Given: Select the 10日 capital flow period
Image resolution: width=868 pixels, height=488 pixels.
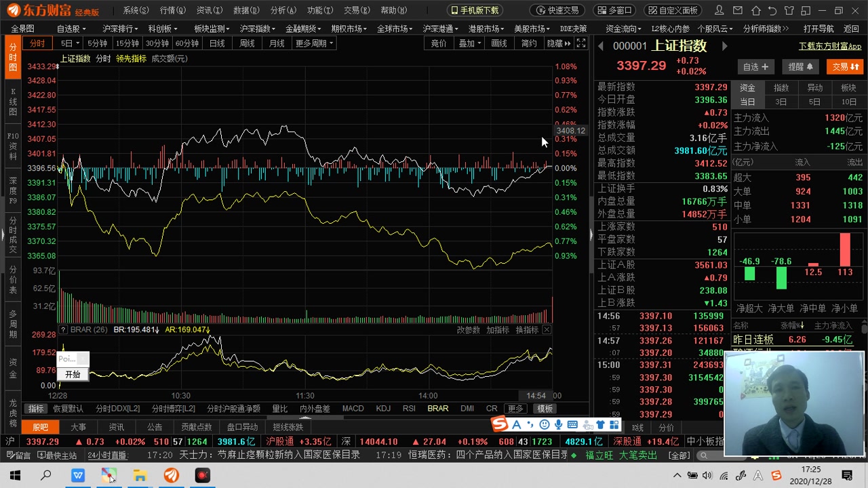Looking at the screenshot, I should click(x=849, y=102).
